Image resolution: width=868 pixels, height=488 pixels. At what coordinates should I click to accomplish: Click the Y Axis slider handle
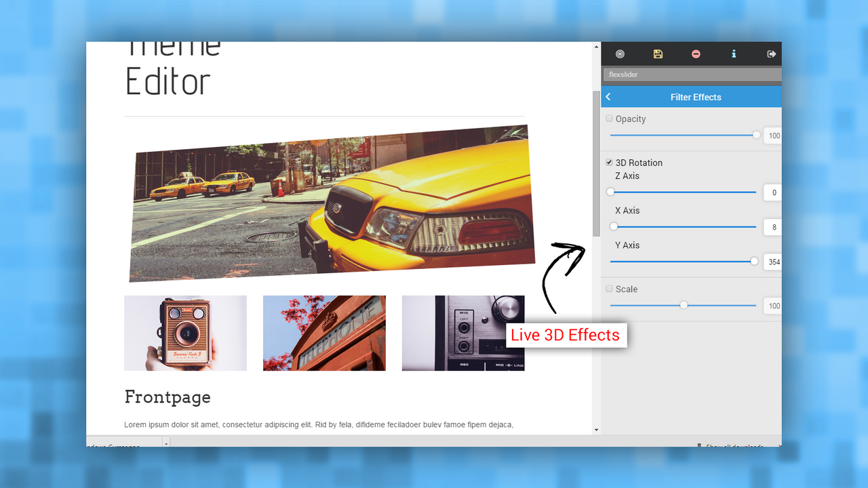coord(754,261)
